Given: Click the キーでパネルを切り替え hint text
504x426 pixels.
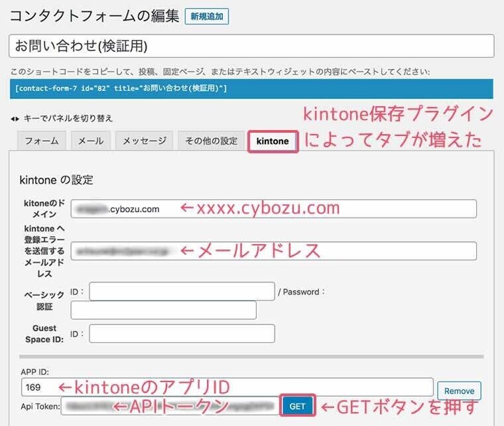Looking at the screenshot, I should pyautogui.click(x=68, y=119).
